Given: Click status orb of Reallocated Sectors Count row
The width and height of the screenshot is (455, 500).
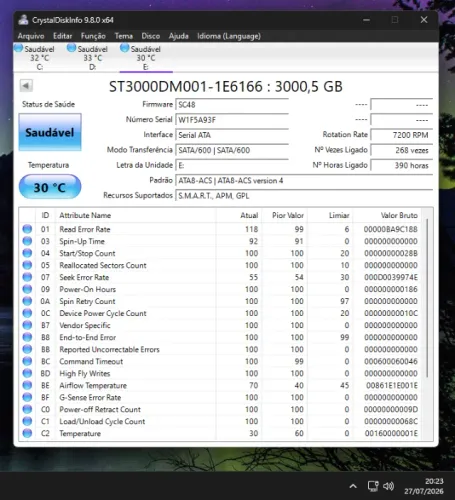Looking at the screenshot, I should 27,265.
